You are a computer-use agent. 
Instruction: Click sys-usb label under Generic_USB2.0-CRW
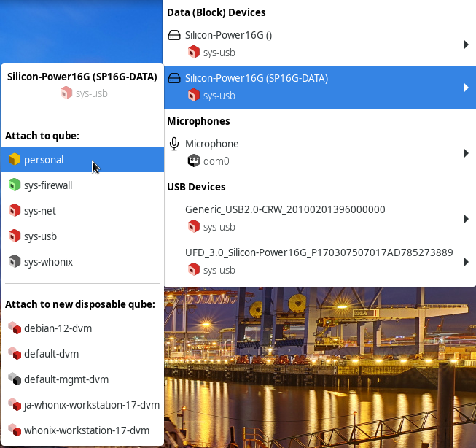point(219,227)
